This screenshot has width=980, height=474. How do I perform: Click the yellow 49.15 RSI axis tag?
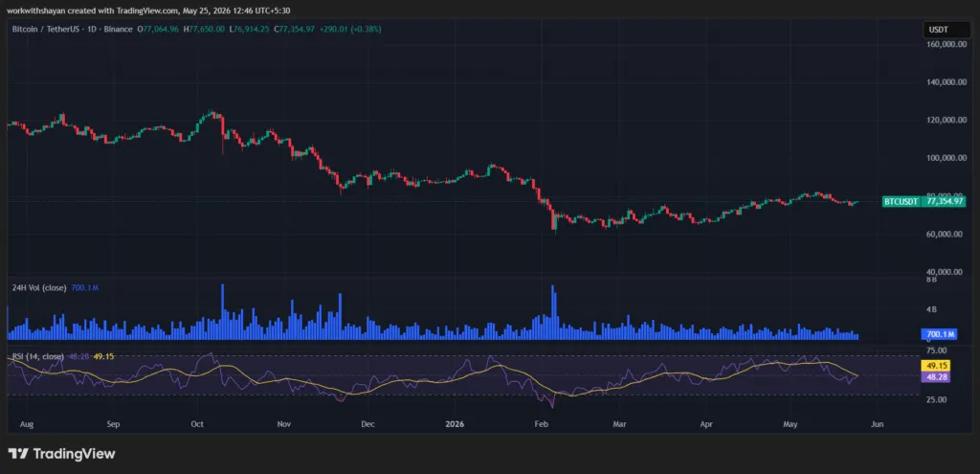[x=934, y=365]
